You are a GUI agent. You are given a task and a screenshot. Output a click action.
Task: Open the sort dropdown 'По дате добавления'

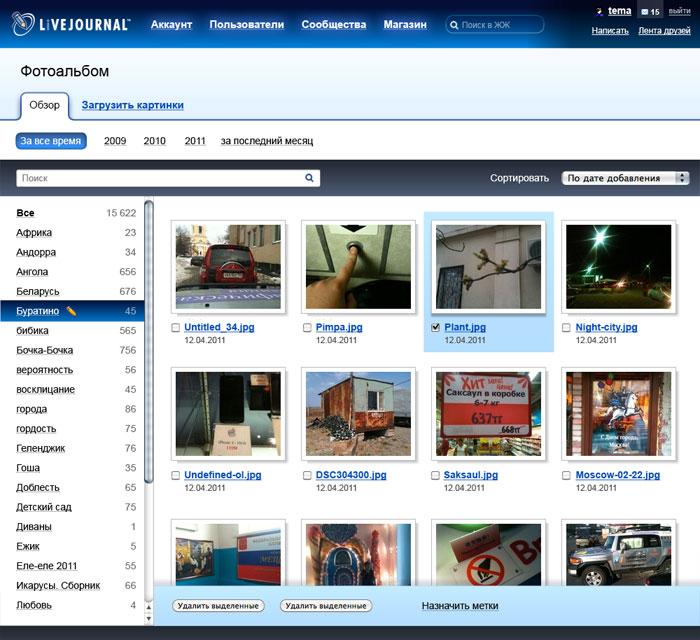coord(626,178)
